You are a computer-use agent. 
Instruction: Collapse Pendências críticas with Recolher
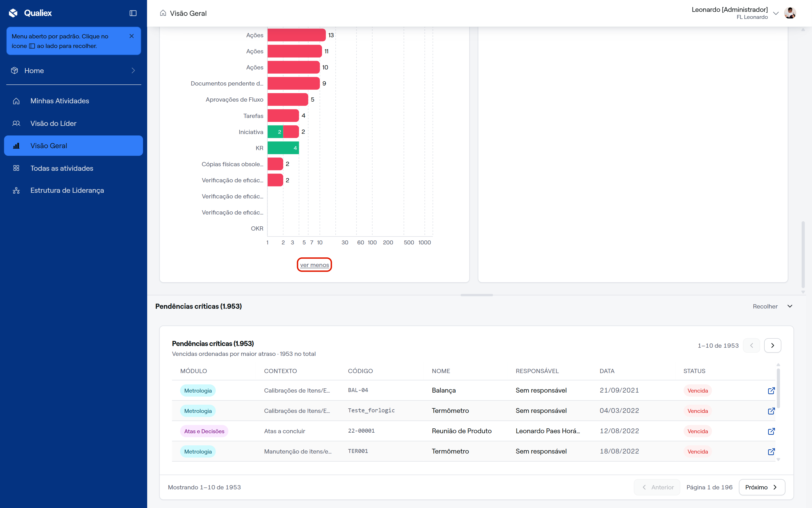(773, 306)
